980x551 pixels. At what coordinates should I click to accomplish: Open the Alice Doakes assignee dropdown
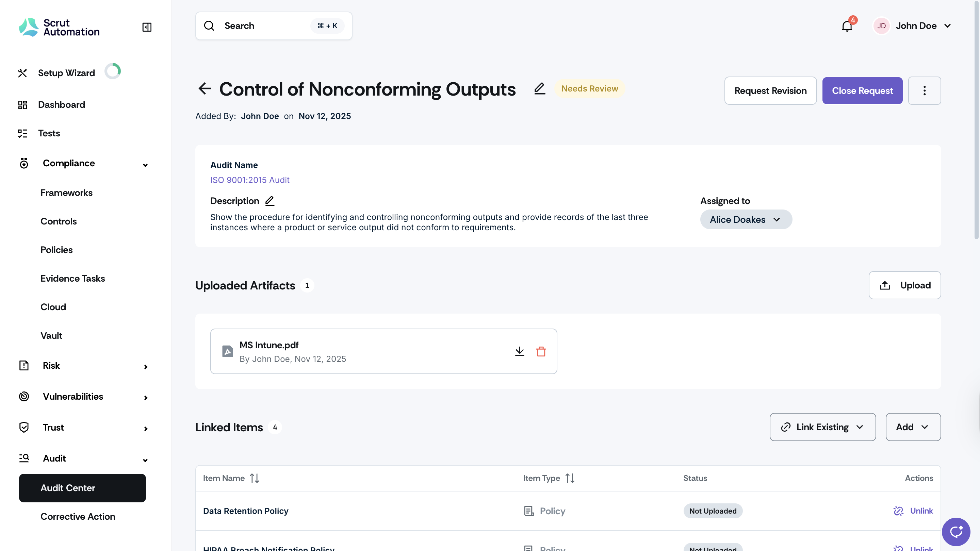click(746, 219)
